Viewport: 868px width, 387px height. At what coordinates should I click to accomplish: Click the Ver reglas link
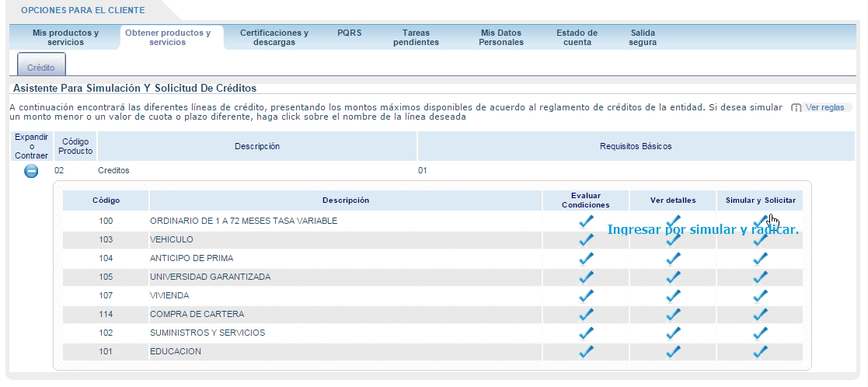tap(822, 107)
